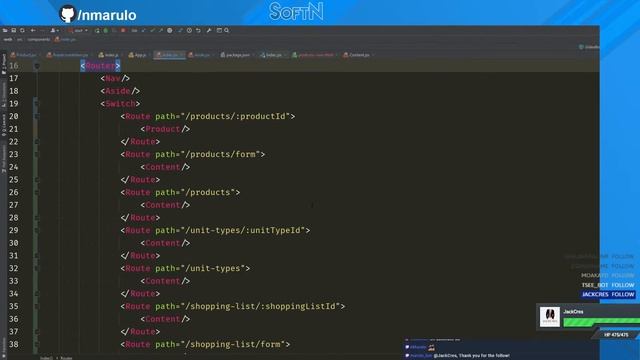Collapse fold marker at line 20 Route
This screenshot has height=360, width=640.
click(x=36, y=116)
